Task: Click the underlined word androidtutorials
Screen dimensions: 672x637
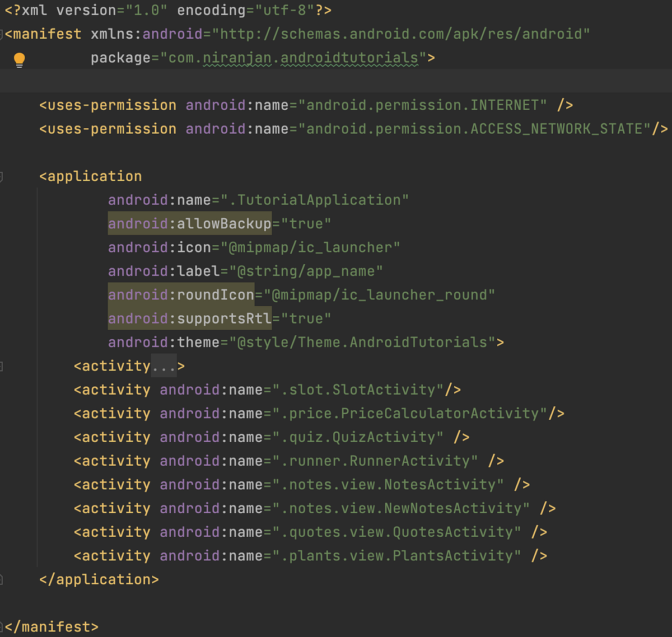Action: pyautogui.click(x=349, y=57)
